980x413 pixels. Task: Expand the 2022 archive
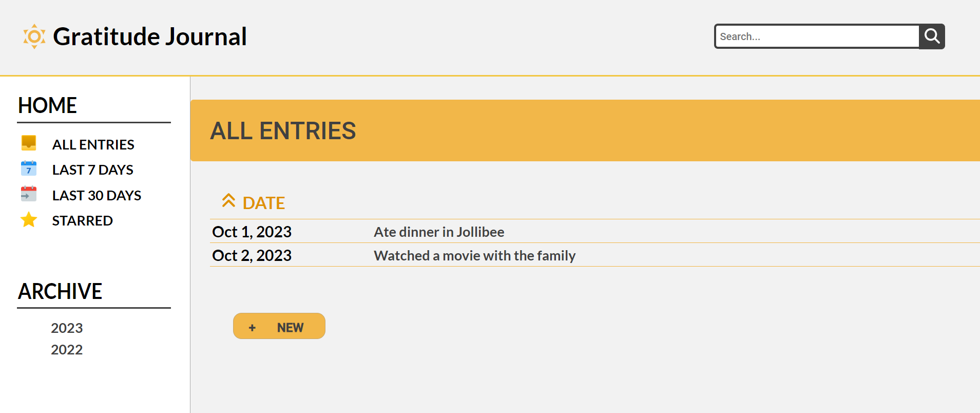click(67, 349)
